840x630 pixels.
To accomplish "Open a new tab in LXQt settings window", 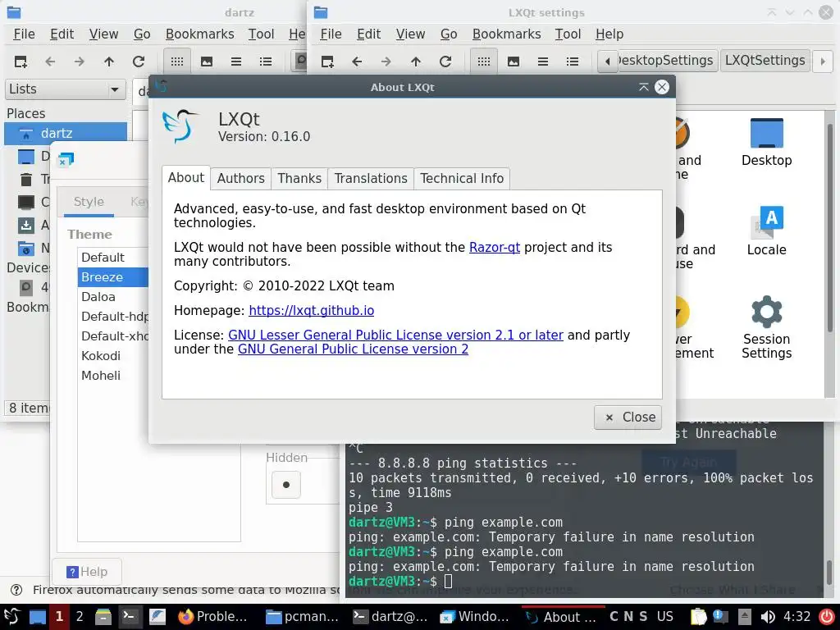I will pyautogui.click(x=327, y=62).
